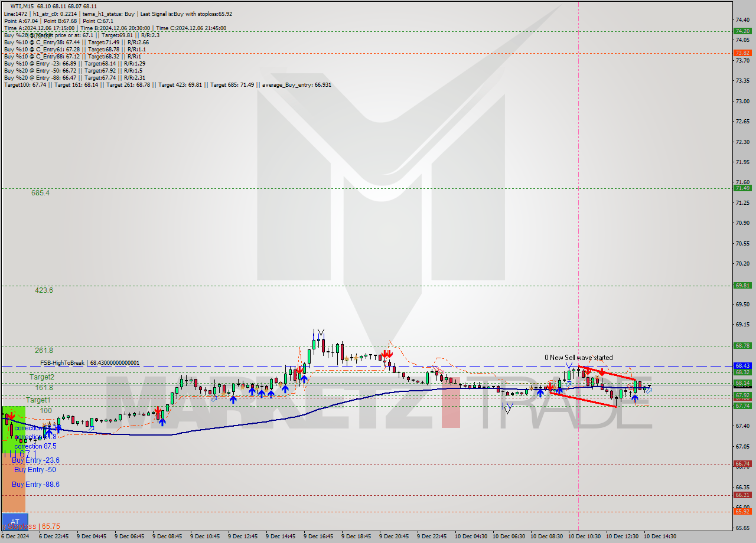This screenshot has height=543, width=756.
Task: Click the red 66.21 price tag
Action: point(742,495)
